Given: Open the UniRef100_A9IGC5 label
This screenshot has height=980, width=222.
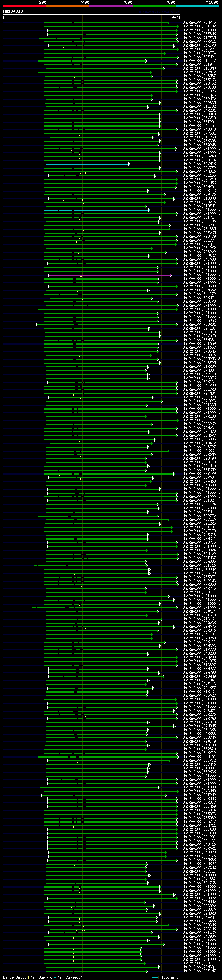Looking at the screenshot, I should pyautogui.click(x=199, y=405).
